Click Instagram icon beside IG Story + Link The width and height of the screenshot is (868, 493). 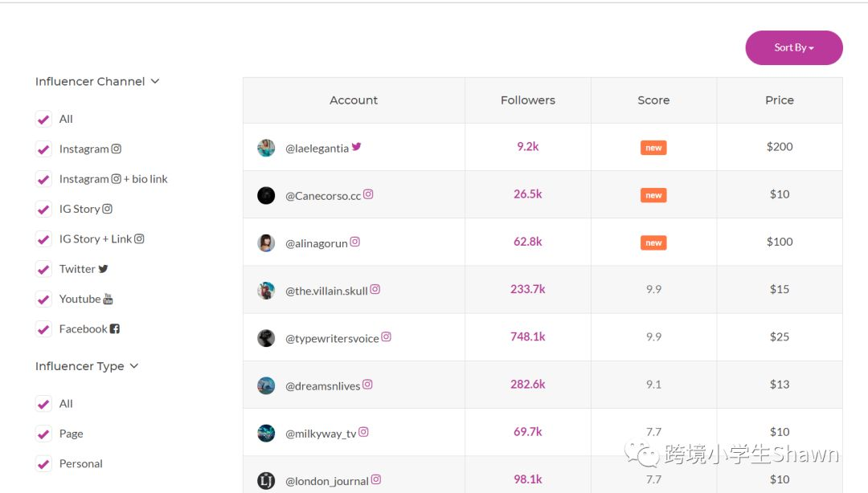139,238
